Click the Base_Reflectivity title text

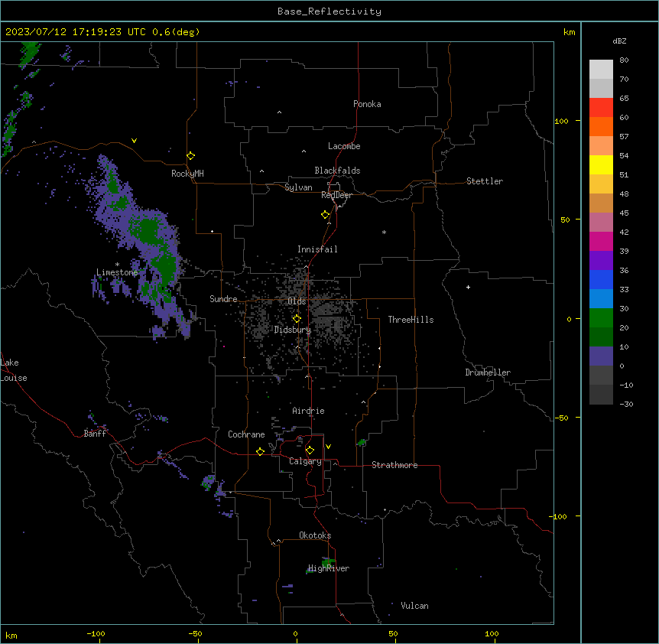329,11
